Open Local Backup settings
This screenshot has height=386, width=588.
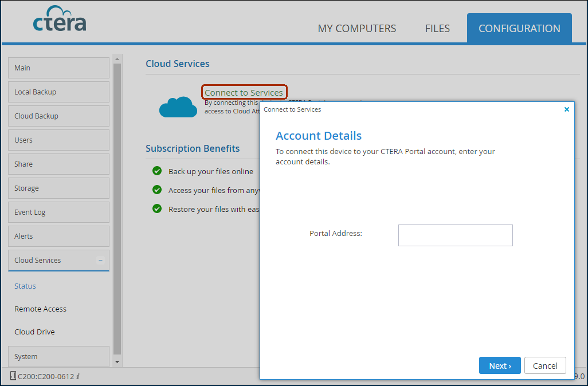tap(59, 92)
